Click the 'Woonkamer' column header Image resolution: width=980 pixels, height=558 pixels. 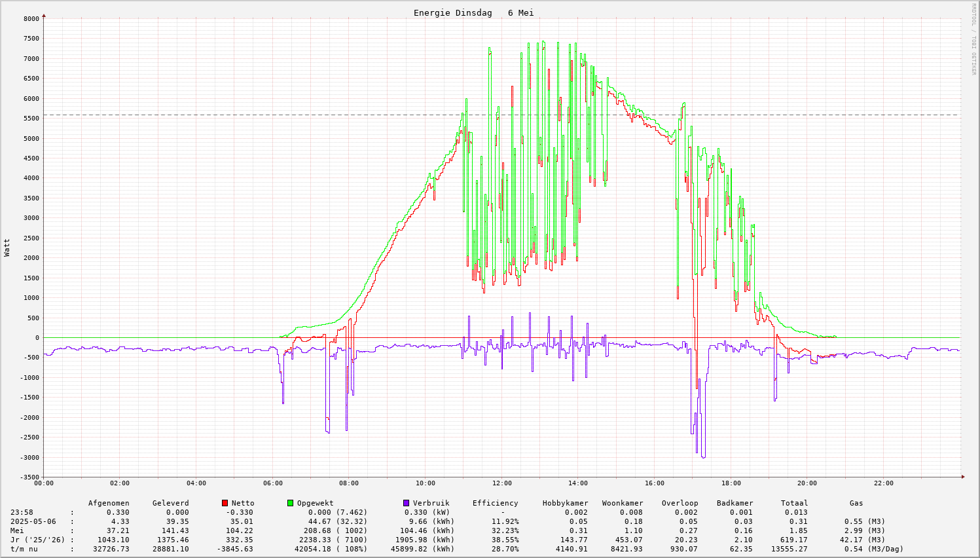click(623, 503)
